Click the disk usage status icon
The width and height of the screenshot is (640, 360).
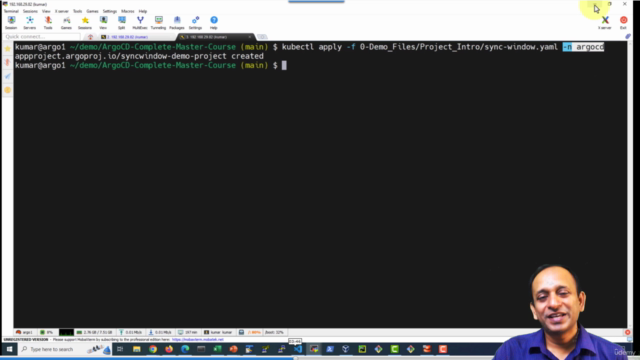pyautogui.click(x=242, y=332)
